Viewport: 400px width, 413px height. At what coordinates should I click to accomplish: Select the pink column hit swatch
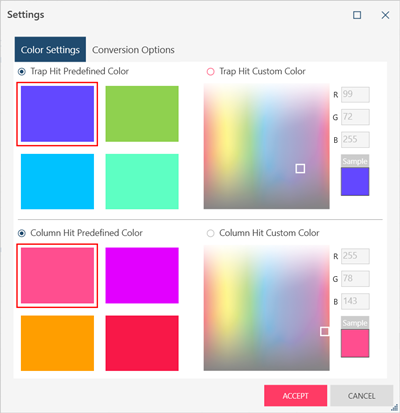click(x=57, y=275)
